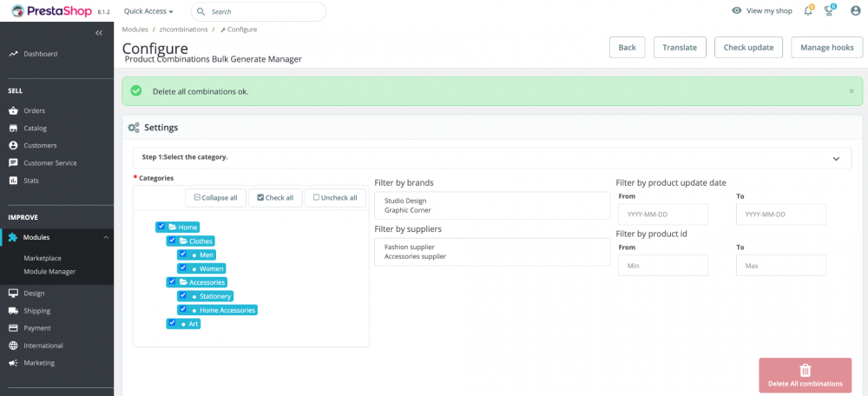868x396 pixels.
Task: Click the green success checkmark icon
Action: click(x=135, y=91)
